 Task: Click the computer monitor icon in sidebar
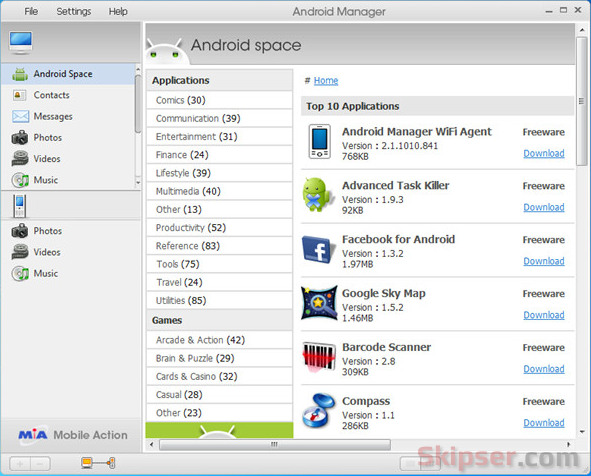point(21,42)
